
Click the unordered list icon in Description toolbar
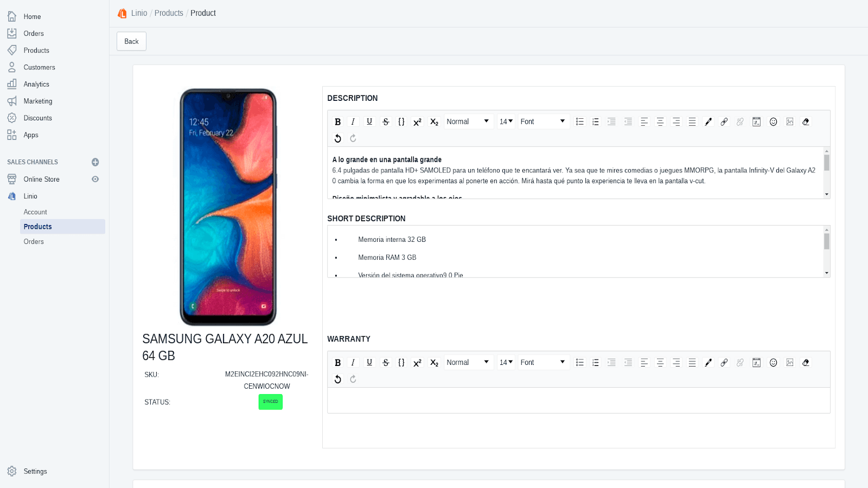point(579,122)
